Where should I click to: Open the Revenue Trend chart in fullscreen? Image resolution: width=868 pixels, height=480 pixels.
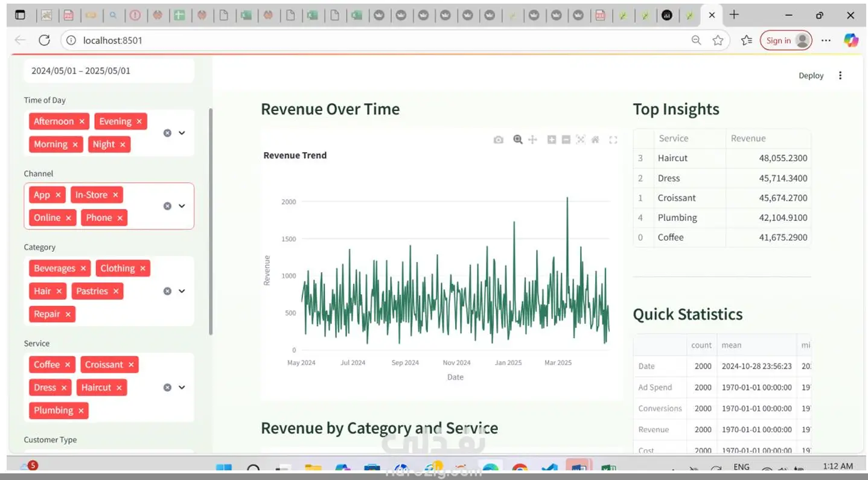tap(613, 140)
